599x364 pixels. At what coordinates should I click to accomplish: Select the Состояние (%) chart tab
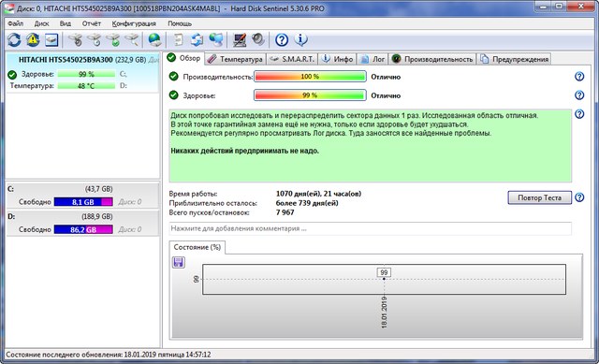[x=197, y=247]
